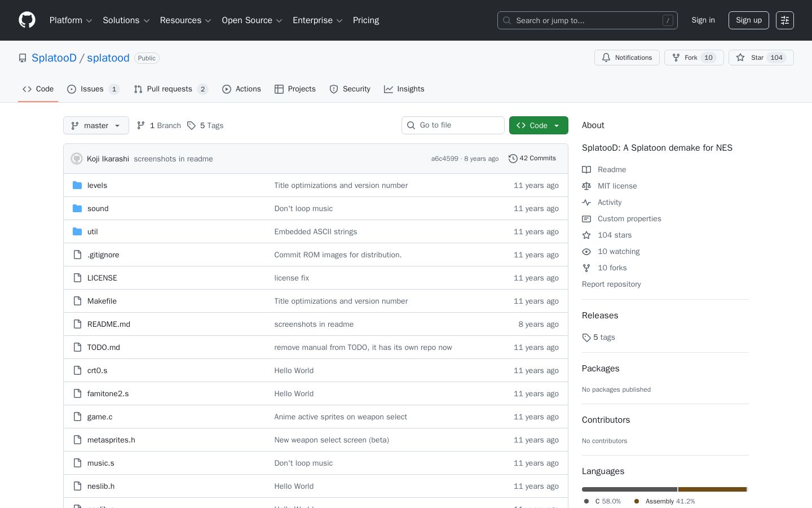This screenshot has width=812, height=508.
Task: Click the file icon beside Makefile
Action: coord(77,301)
